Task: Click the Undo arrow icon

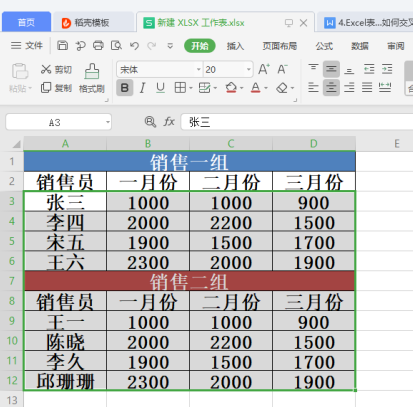Action: 134,45
